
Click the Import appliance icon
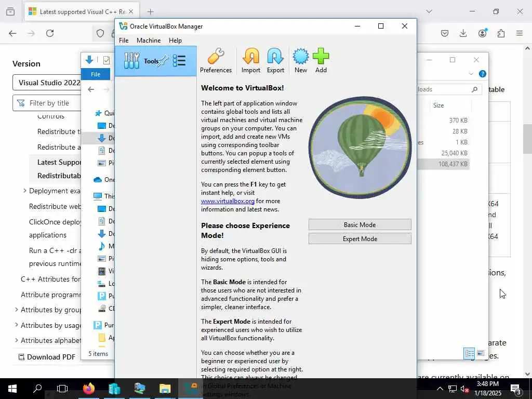[x=251, y=61]
